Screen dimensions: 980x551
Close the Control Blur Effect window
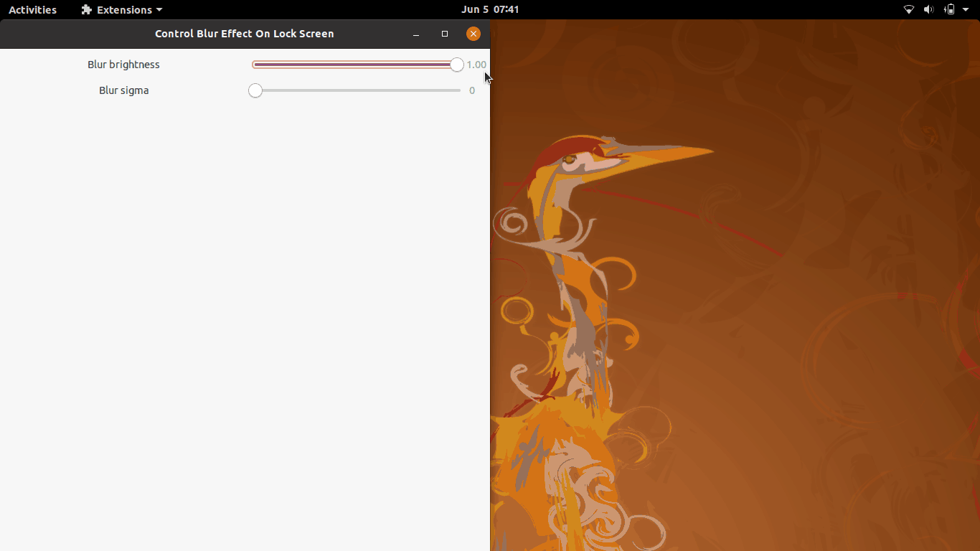pyautogui.click(x=473, y=34)
